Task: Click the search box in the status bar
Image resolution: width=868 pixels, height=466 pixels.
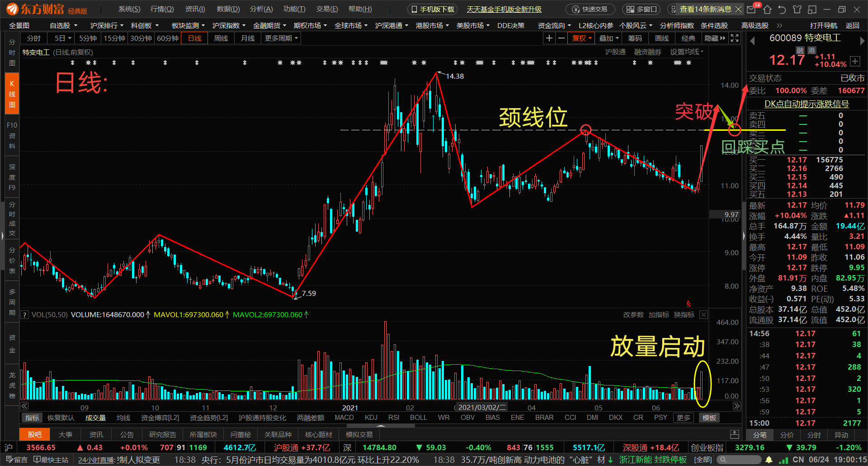Action: (739, 460)
